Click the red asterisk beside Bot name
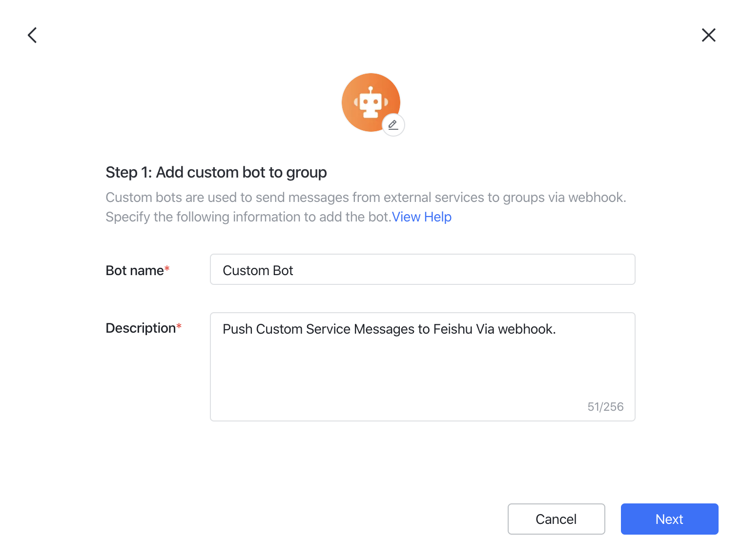The image size is (742, 560). (167, 268)
